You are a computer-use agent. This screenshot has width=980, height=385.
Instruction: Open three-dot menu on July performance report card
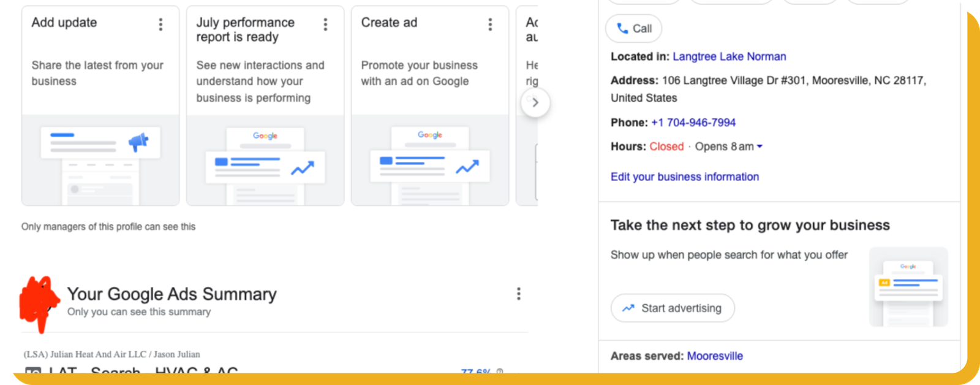tap(325, 25)
